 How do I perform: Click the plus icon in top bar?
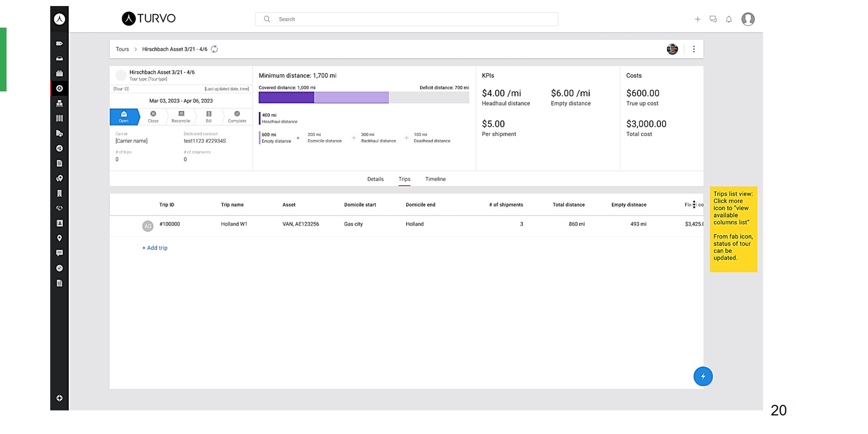tap(697, 19)
